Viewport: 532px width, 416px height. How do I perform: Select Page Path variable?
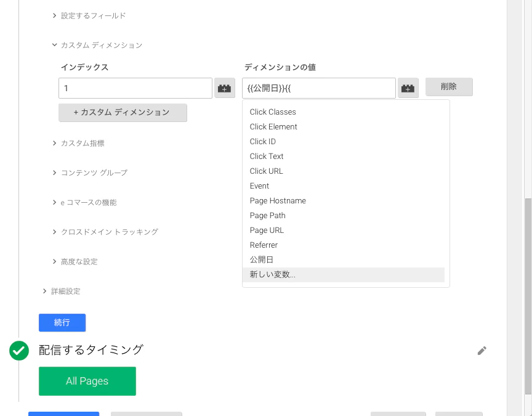344,215
